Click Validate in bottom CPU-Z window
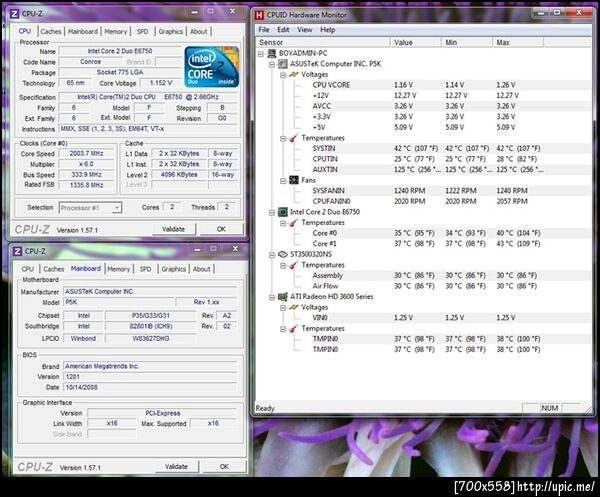Image resolution: width=600 pixels, height=497 pixels. click(x=176, y=467)
